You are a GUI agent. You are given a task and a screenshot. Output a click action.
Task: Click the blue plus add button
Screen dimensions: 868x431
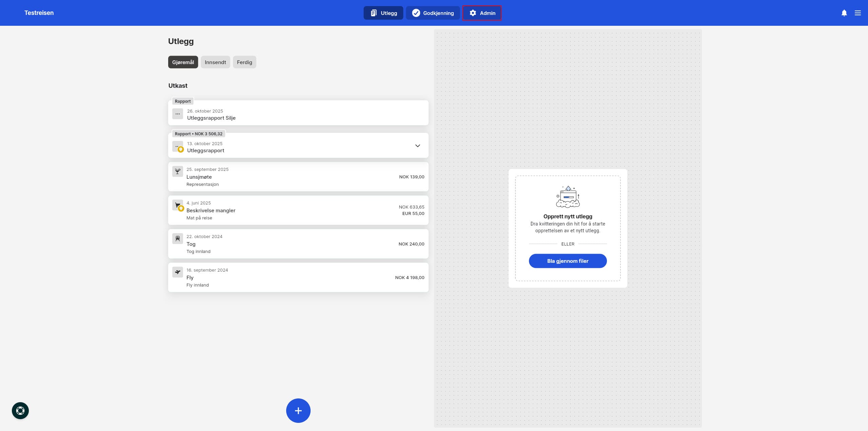[298, 411]
